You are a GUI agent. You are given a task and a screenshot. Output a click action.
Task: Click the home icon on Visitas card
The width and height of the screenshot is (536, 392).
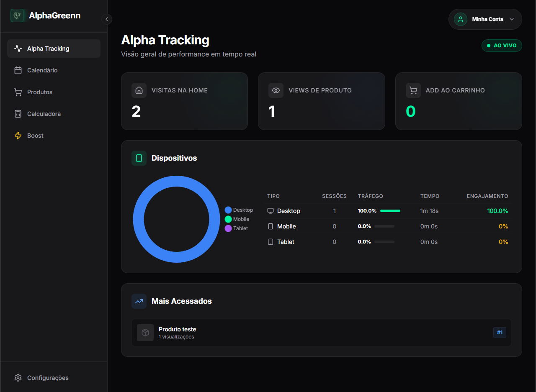139,90
